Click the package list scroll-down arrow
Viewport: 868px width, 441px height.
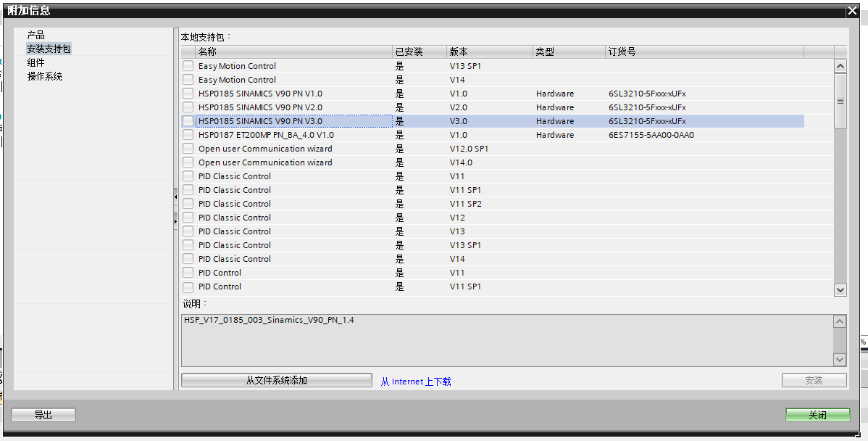point(840,289)
